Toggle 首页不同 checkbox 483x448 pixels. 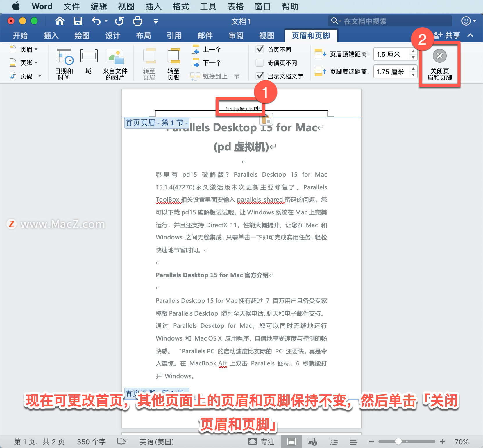(x=260, y=49)
